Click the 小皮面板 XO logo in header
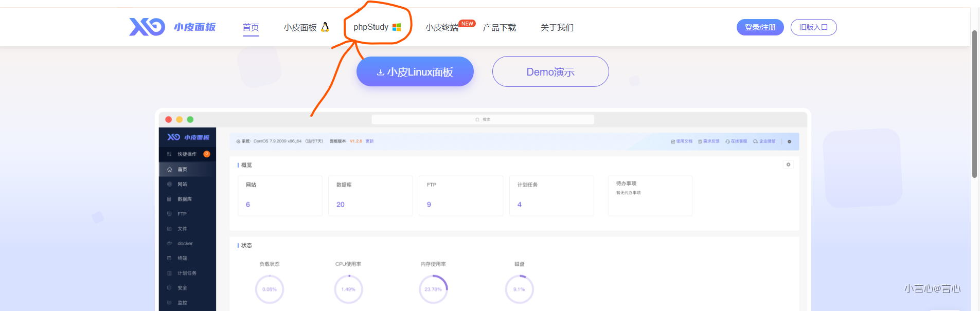This screenshot has height=311, width=980. 172,27
